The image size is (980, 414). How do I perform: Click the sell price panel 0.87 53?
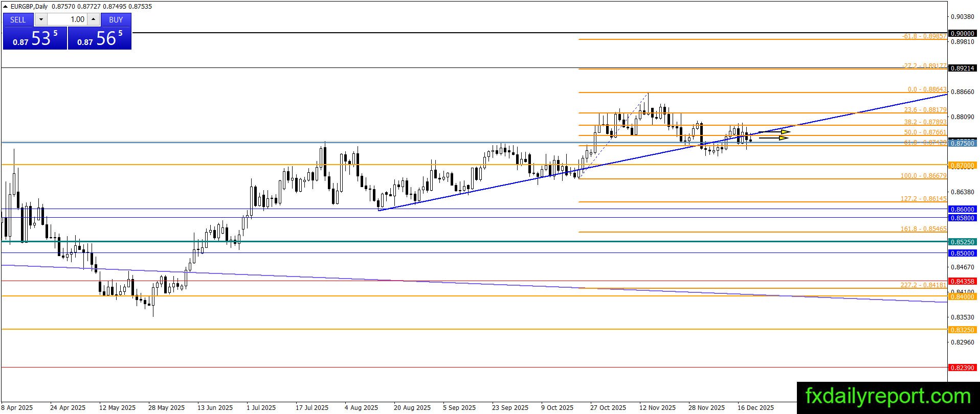coord(35,38)
